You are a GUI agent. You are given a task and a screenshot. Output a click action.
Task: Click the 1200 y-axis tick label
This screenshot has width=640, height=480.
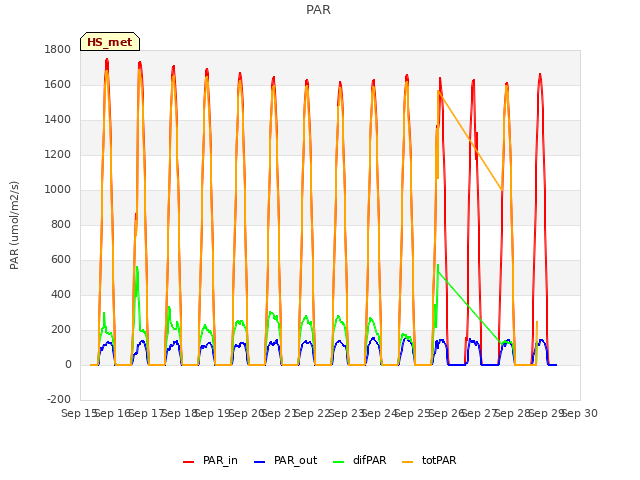click(58, 155)
